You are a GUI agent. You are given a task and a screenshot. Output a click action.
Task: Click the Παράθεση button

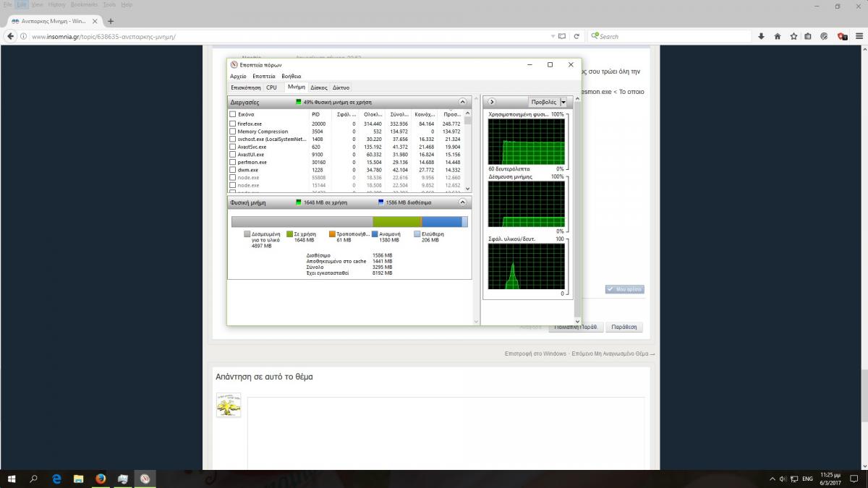624,327
